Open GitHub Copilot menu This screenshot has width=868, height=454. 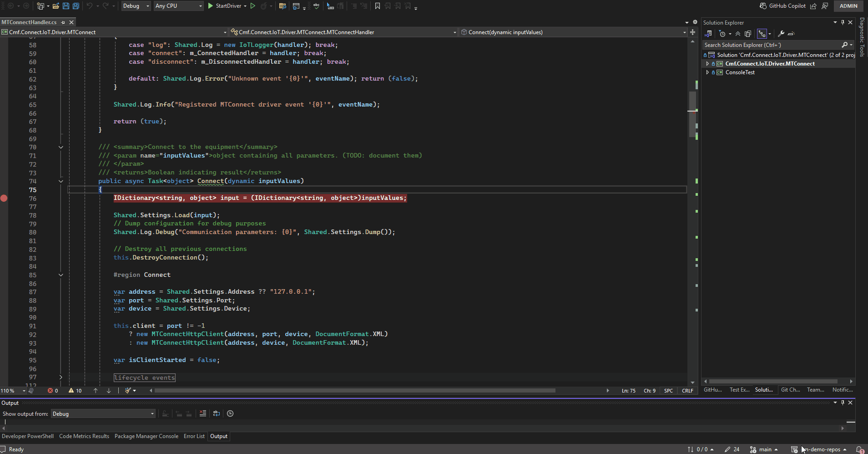[x=782, y=6]
